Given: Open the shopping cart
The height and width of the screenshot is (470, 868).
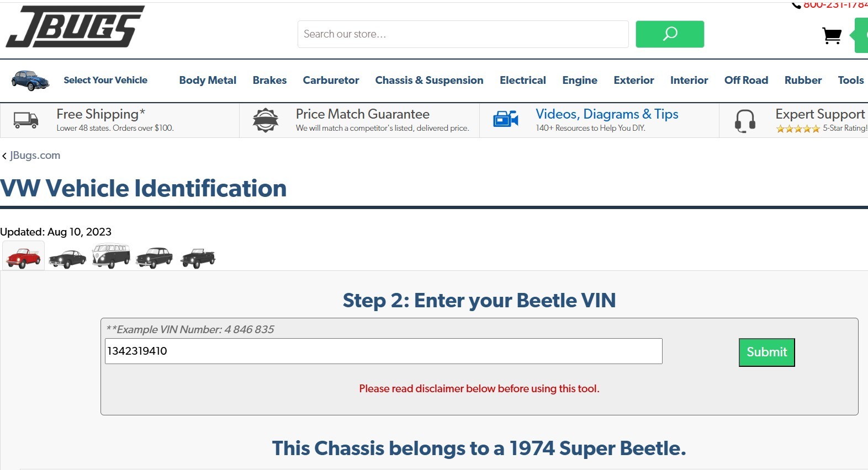Looking at the screenshot, I should (x=832, y=36).
